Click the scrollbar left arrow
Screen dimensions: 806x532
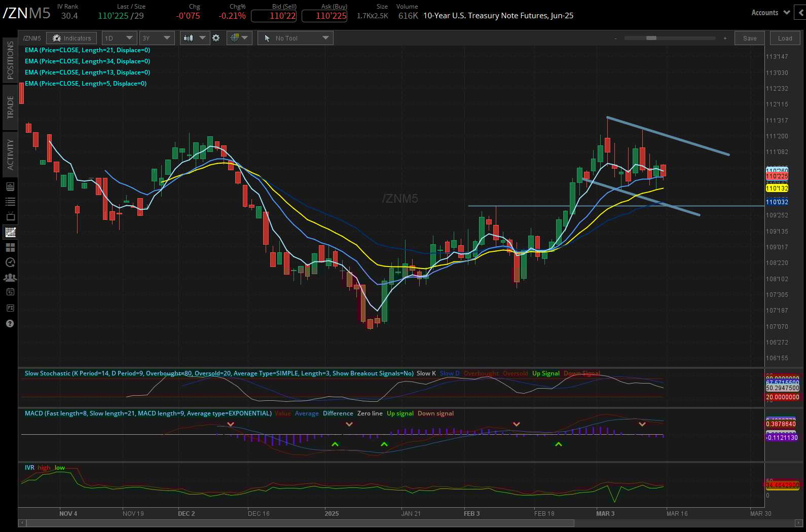pyautogui.click(x=22, y=523)
